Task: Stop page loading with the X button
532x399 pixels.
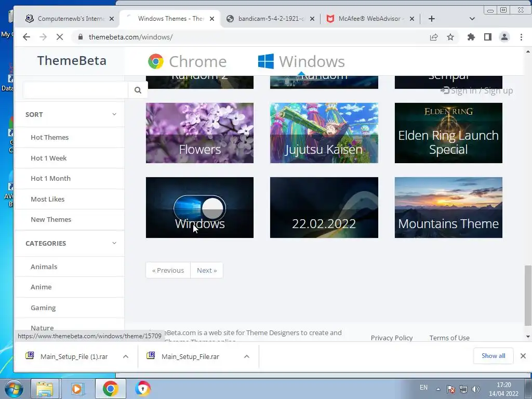Action: 60,37
